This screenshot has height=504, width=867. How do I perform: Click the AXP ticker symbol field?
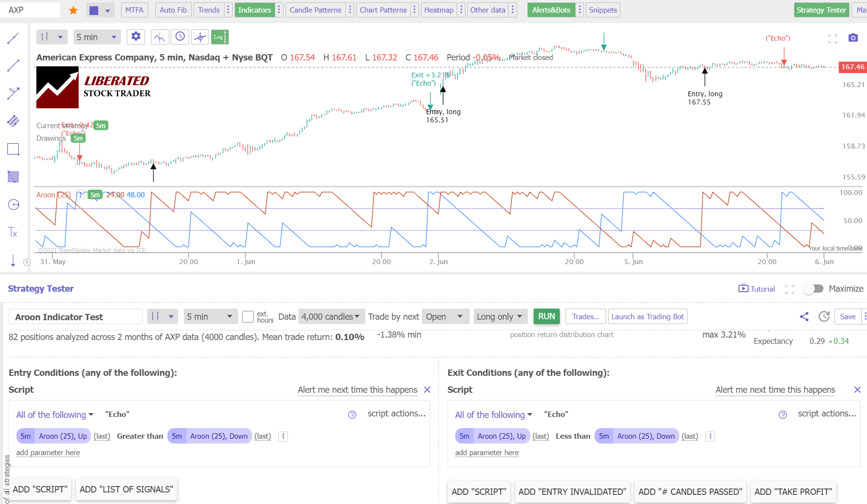point(30,10)
